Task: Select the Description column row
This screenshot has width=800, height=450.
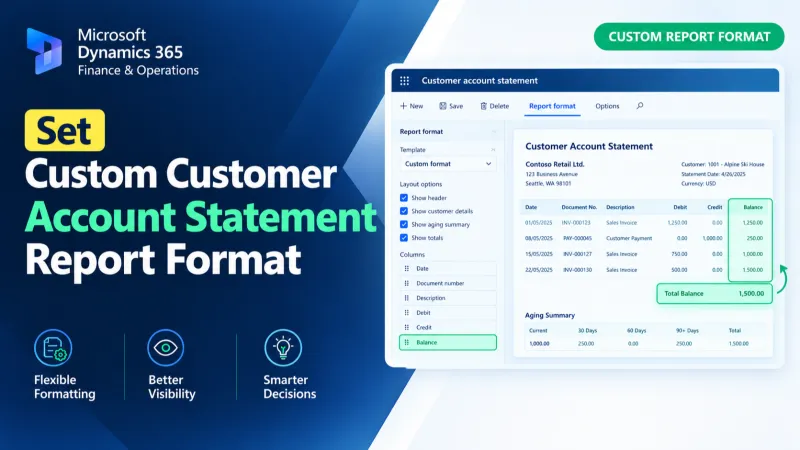Action: tap(447, 298)
